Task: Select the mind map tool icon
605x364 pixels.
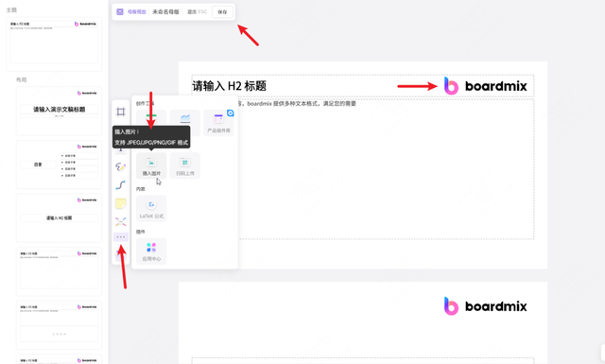Action: coord(120,221)
